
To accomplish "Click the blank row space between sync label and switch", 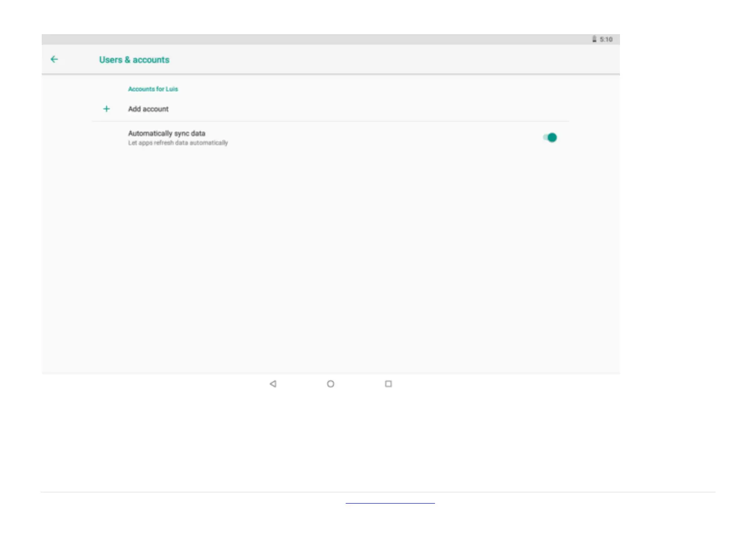I will [x=382, y=137].
